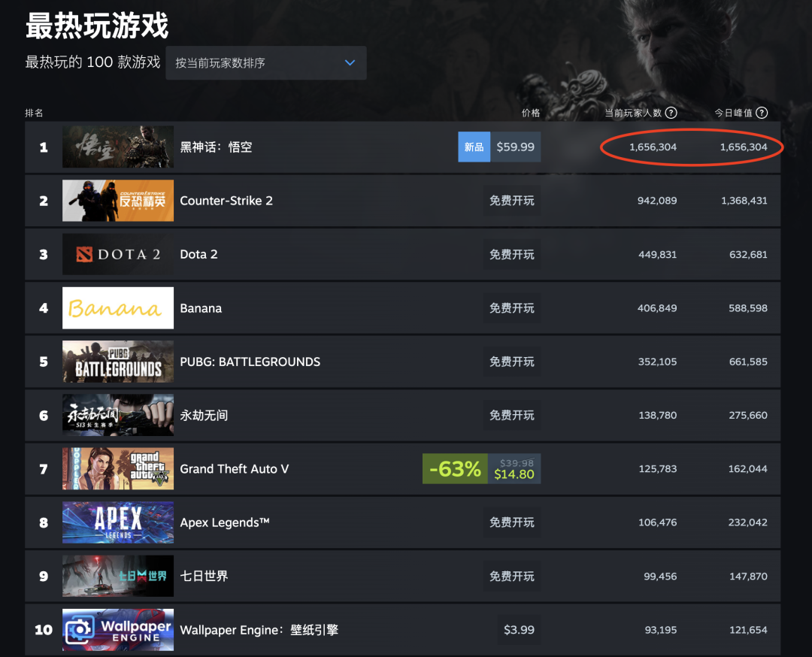
Task: Click 免费开玩 for Apex Legends
Action: point(512,522)
